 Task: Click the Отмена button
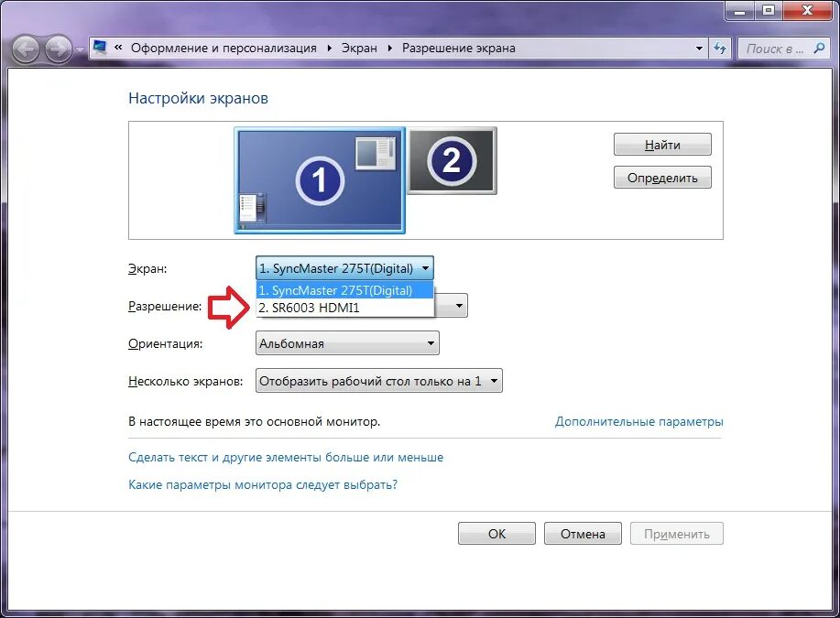(583, 534)
